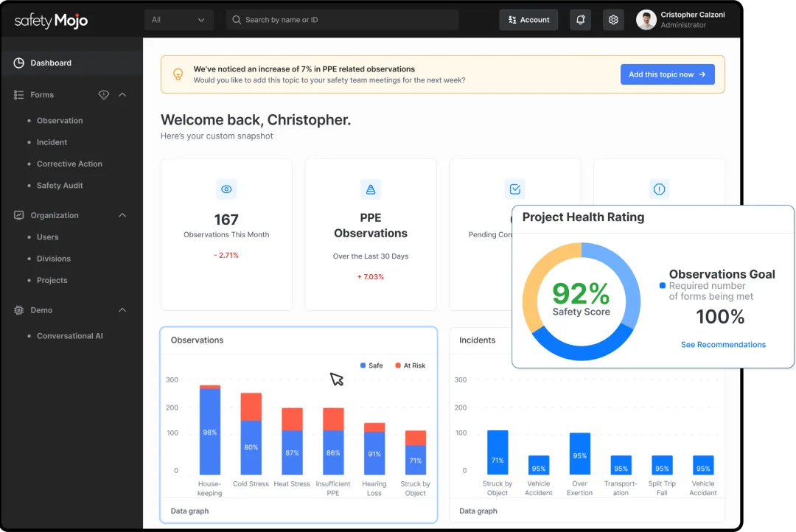Screen dimensions: 796x532
Task: Open Users under Organization
Action: pyautogui.click(x=48, y=237)
